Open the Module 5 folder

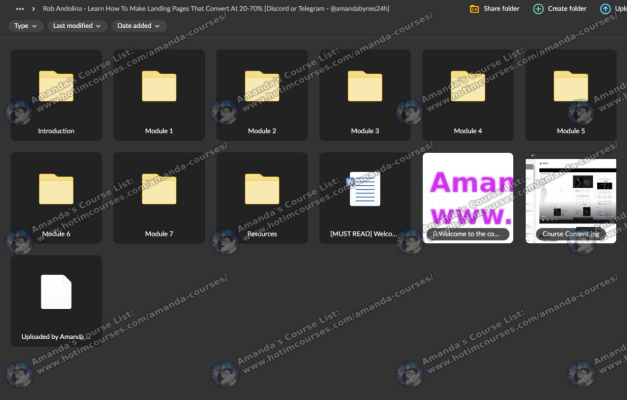click(x=571, y=95)
